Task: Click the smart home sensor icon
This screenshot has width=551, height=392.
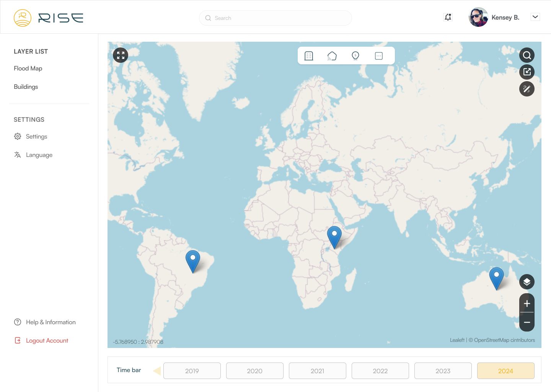Action: pos(332,56)
